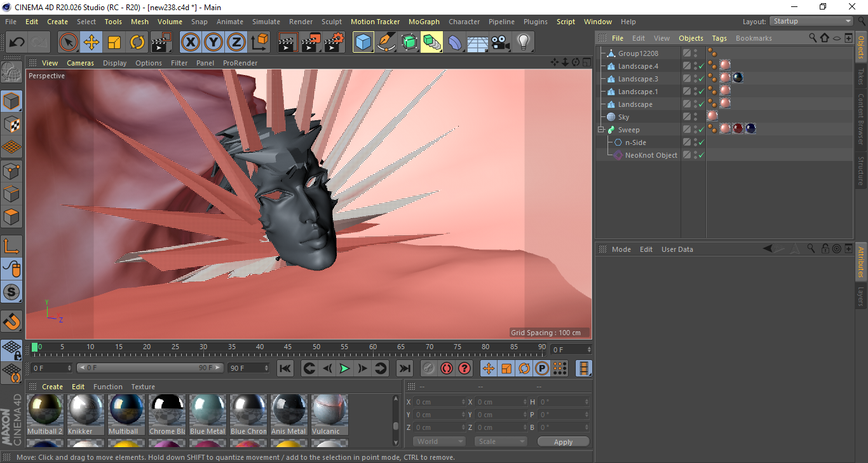Screen dimensions: 868x463
Task: Select the Live Selection tool
Action: point(69,43)
